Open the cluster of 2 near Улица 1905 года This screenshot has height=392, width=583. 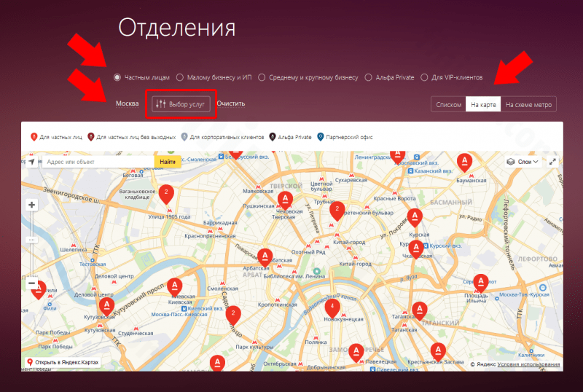point(166,194)
